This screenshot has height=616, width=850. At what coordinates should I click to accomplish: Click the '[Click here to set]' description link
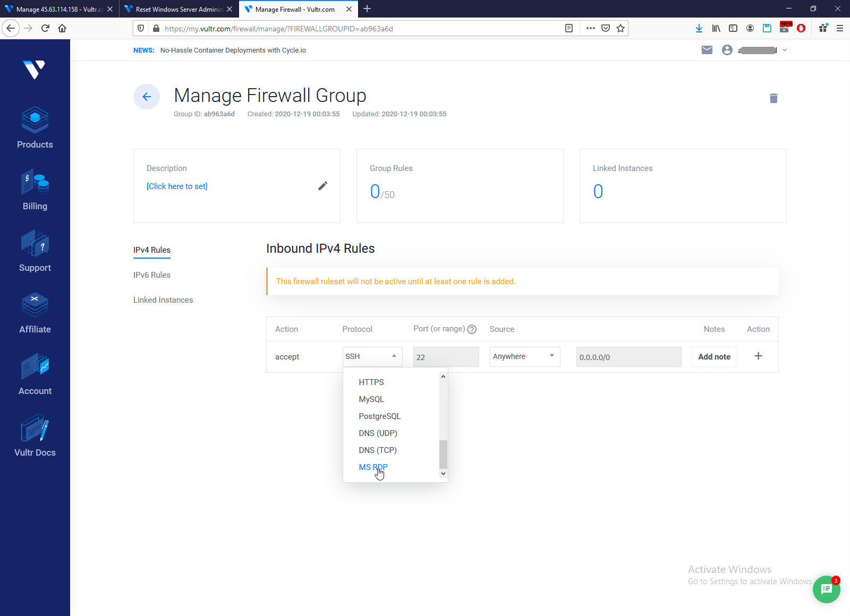[x=177, y=186]
